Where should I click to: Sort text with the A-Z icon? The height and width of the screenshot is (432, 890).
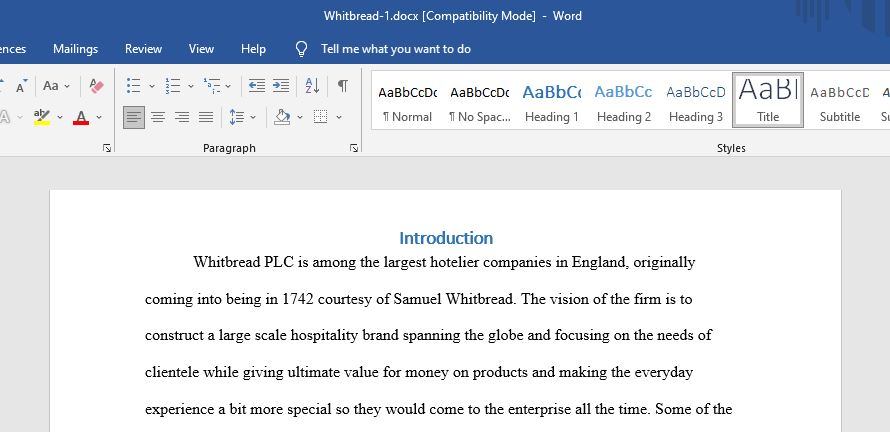click(x=312, y=86)
